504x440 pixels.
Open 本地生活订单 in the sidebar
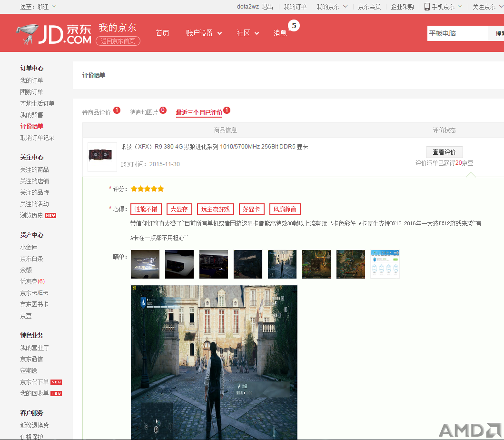coord(37,103)
